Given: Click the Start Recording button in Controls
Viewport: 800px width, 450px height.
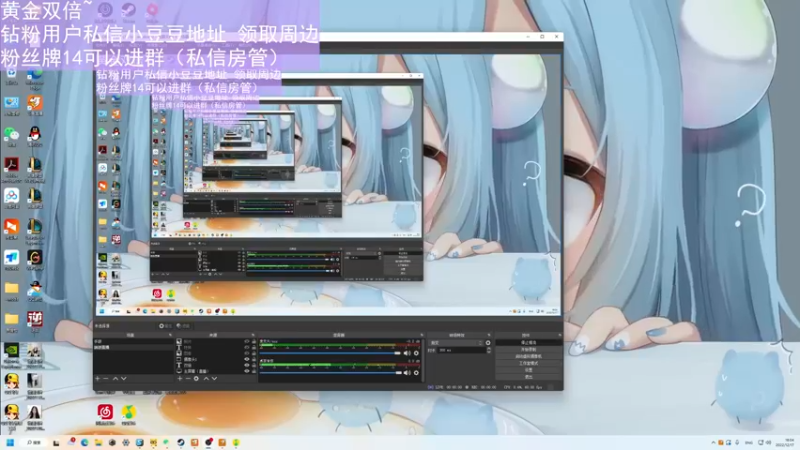Looking at the screenshot, I should point(529,349).
